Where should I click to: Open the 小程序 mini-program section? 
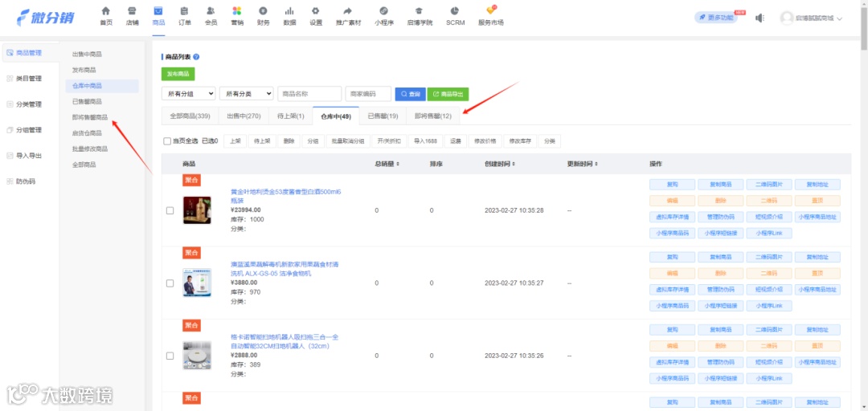(x=384, y=17)
